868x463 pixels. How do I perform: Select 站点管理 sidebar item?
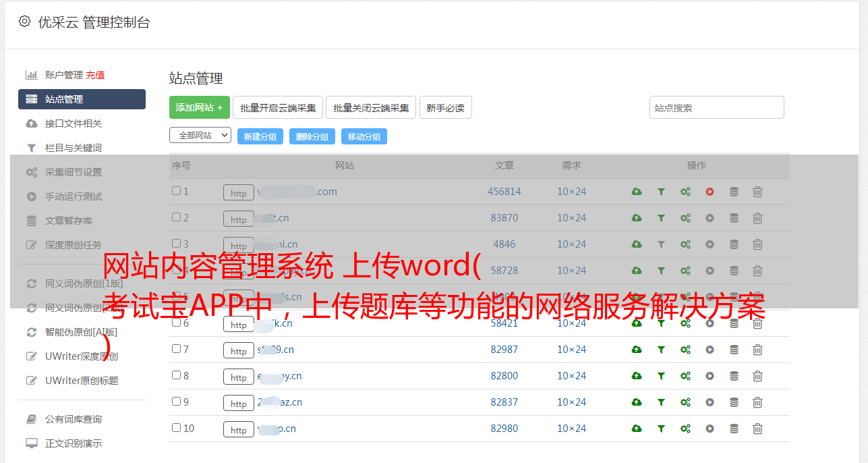(82, 99)
